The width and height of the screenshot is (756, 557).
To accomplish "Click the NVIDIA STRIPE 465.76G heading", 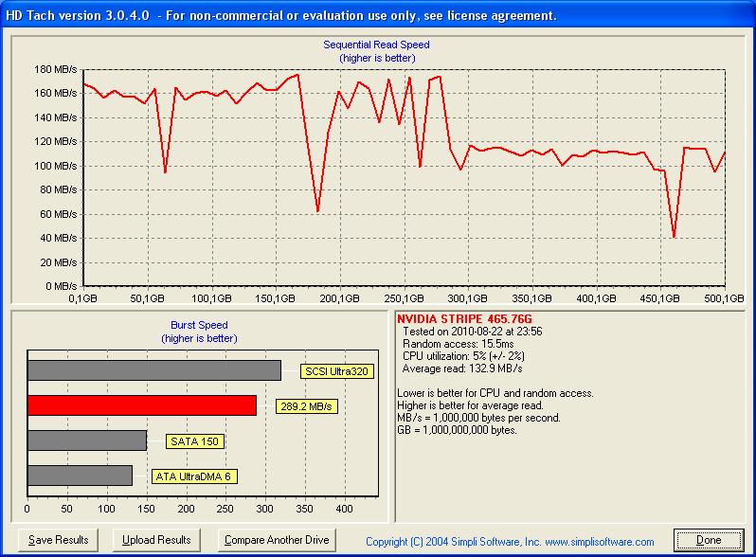I will [x=464, y=319].
